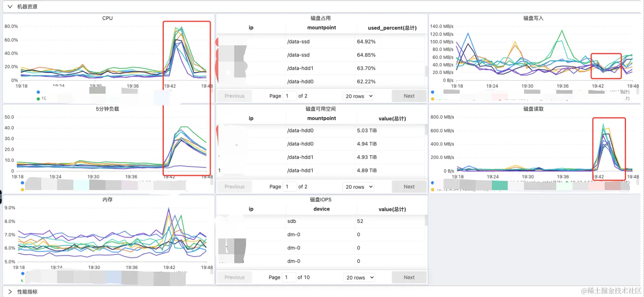Sort 磁盘IOPS table by ip column
The image size is (644, 297).
(251, 209)
